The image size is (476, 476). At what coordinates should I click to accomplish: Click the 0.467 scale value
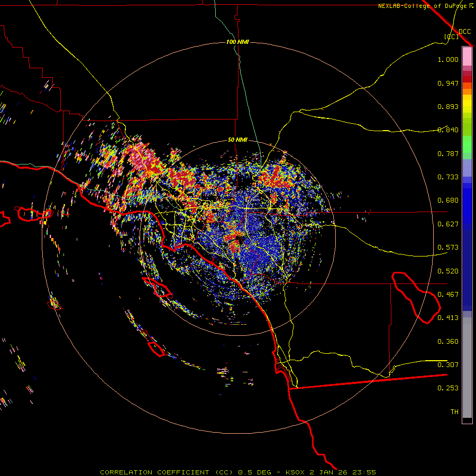pyautogui.click(x=448, y=295)
